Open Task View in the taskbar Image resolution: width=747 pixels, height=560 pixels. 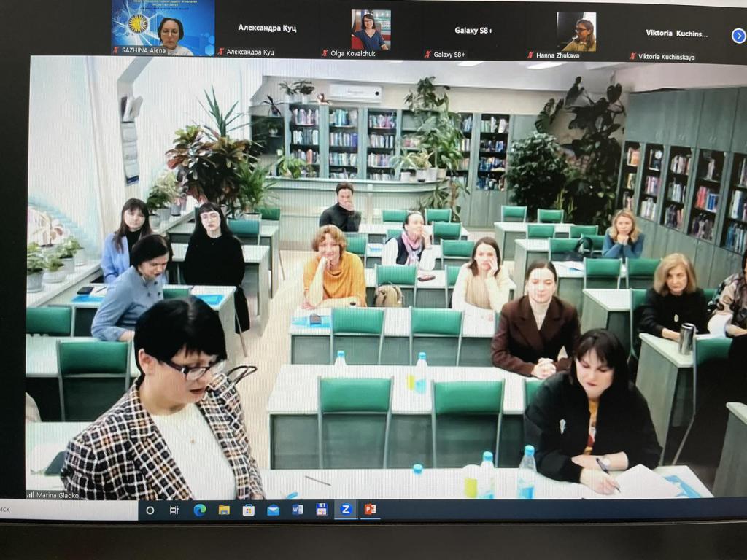click(174, 510)
